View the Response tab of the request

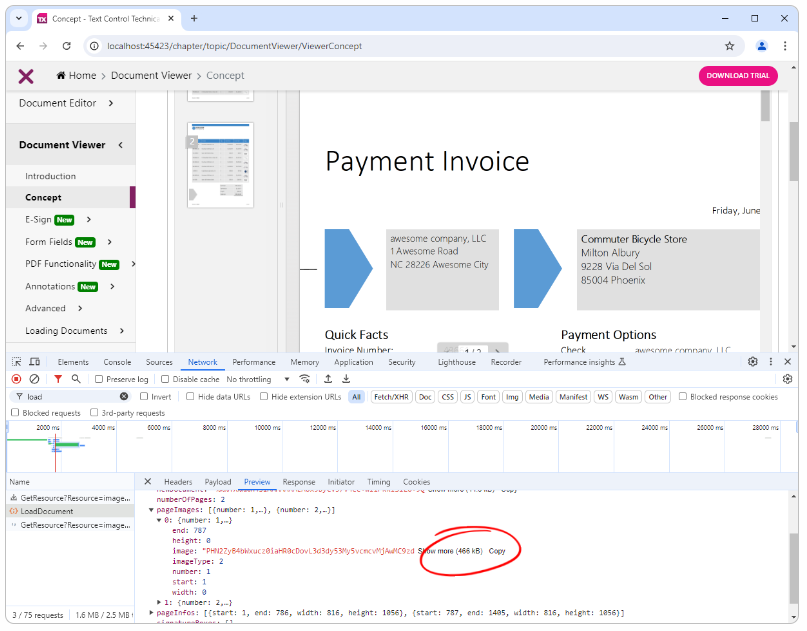(x=299, y=482)
